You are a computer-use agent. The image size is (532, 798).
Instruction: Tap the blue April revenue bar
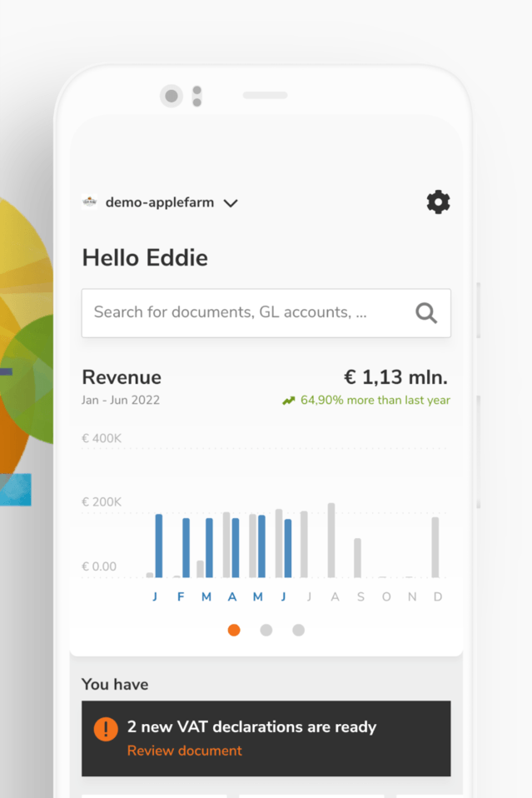236,547
